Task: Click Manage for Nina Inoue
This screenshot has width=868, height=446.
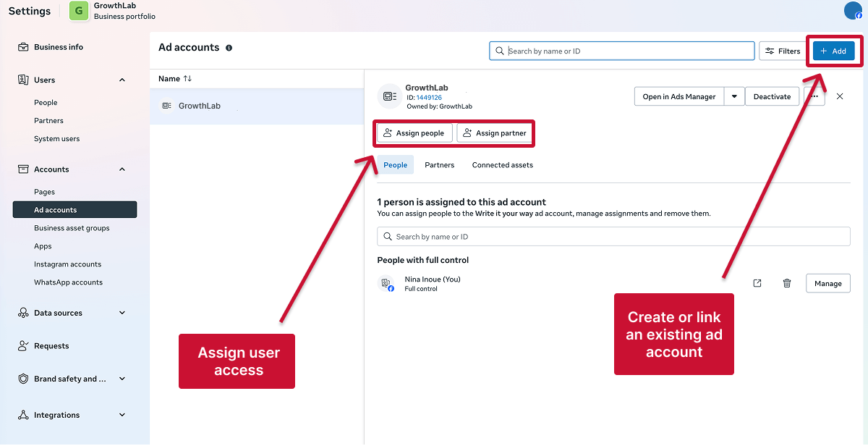Action: [x=828, y=283]
